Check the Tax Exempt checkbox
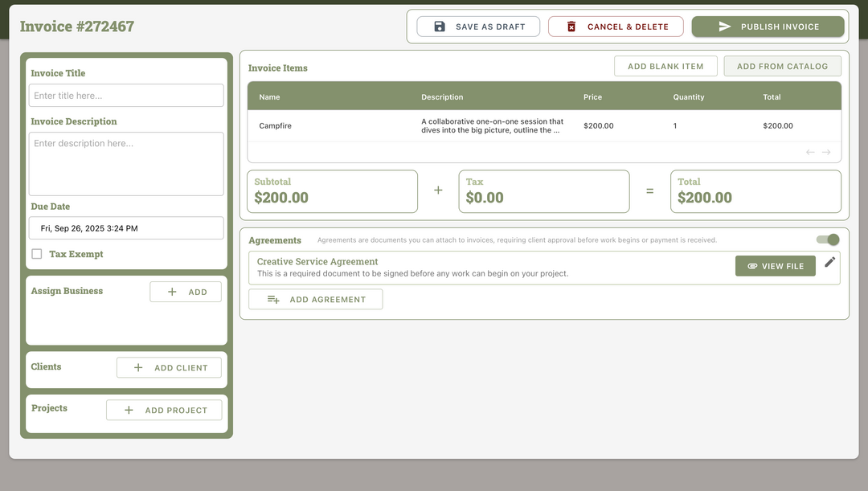The image size is (868, 491). click(x=37, y=254)
